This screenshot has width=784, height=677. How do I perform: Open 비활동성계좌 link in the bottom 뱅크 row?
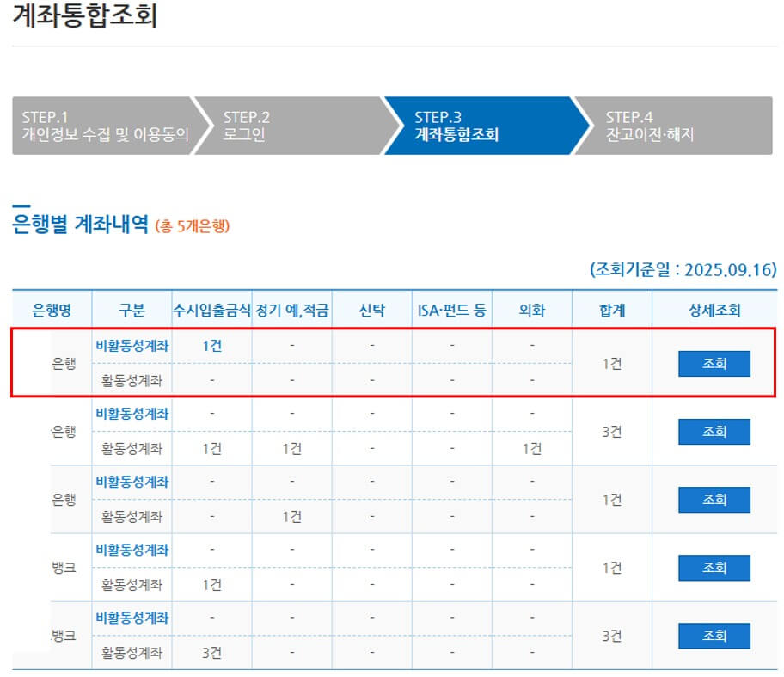pyautogui.click(x=132, y=619)
